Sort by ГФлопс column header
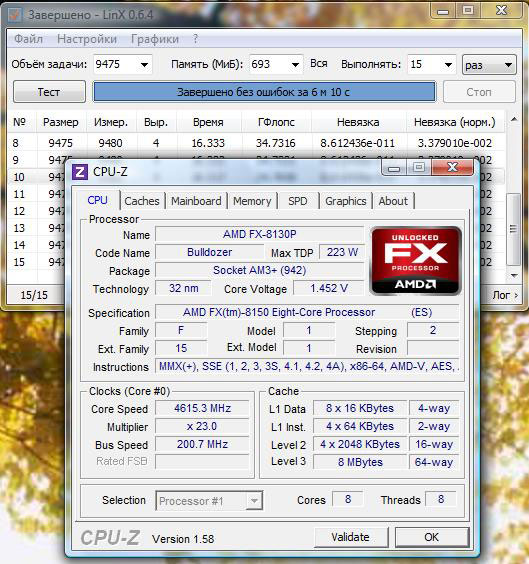 click(276, 122)
